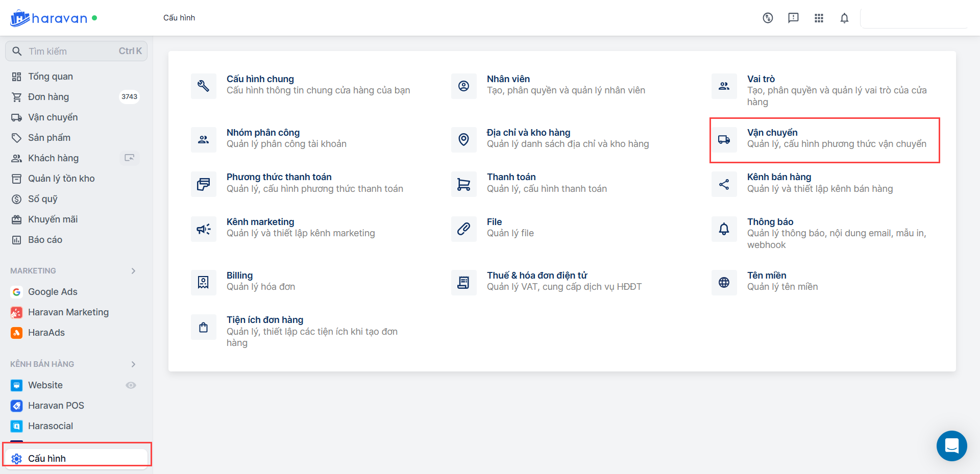Click the wrench icon for Cấu hình chung

pyautogui.click(x=203, y=86)
